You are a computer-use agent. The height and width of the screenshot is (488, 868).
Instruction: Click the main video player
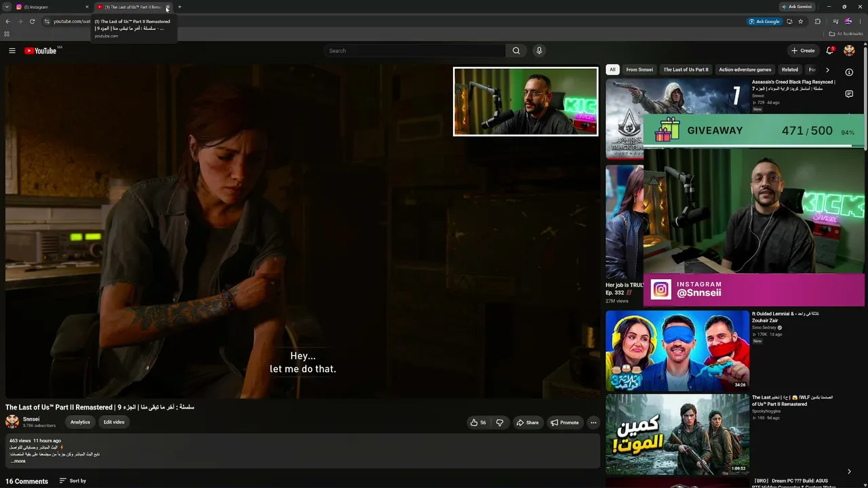pos(302,231)
